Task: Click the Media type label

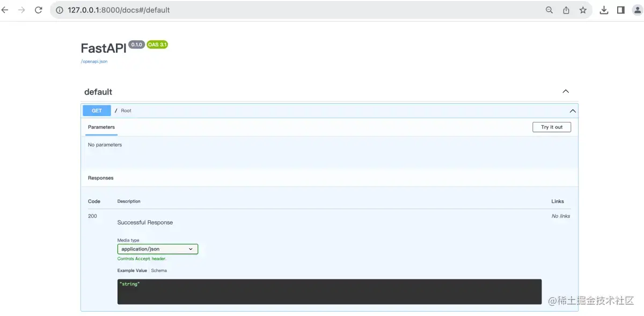Action: click(128, 240)
